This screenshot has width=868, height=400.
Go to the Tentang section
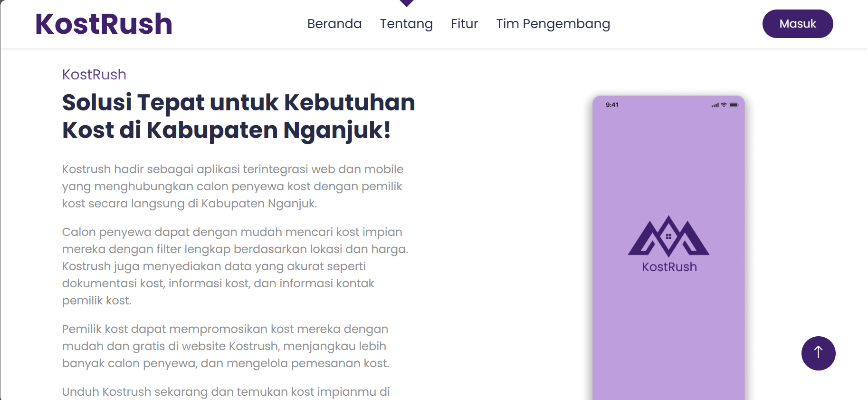(406, 24)
